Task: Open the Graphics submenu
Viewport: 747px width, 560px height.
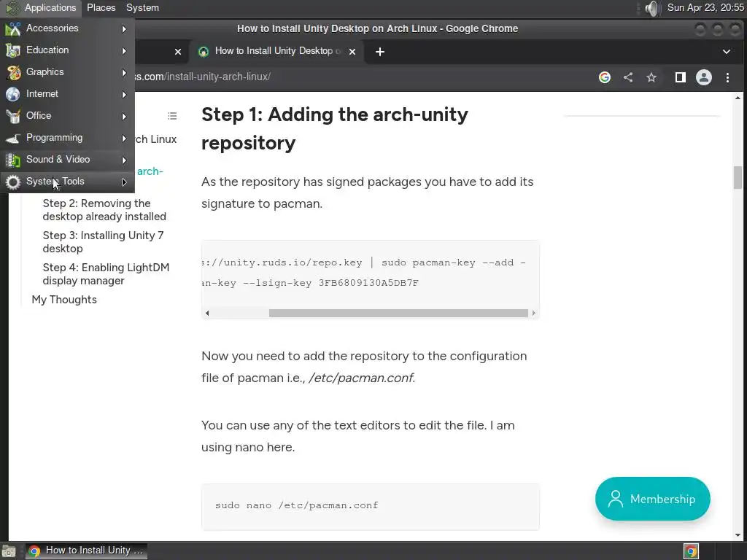Action: (67, 72)
